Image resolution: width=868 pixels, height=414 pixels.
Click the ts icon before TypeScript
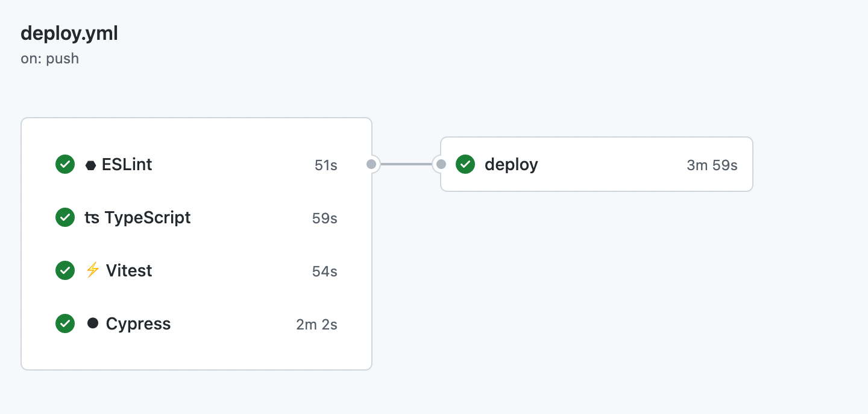coord(92,218)
